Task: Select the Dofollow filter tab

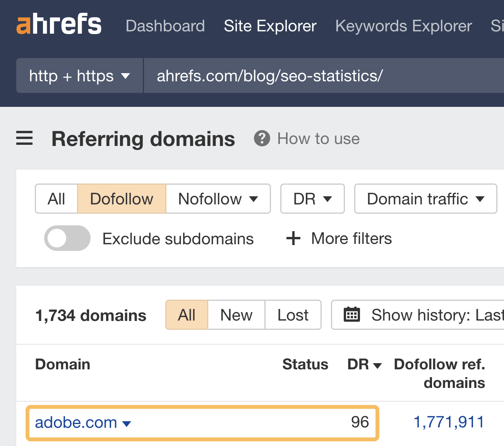Action: pos(121,199)
